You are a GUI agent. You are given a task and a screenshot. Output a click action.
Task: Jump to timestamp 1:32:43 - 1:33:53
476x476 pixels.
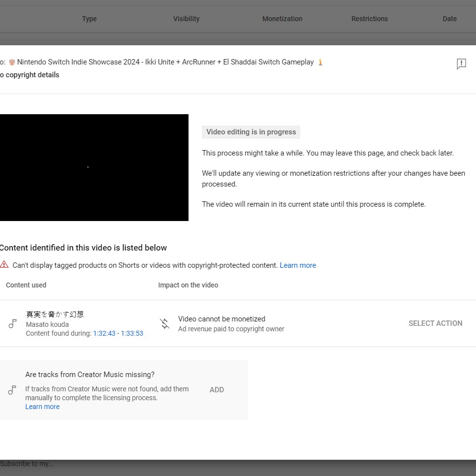click(x=118, y=333)
